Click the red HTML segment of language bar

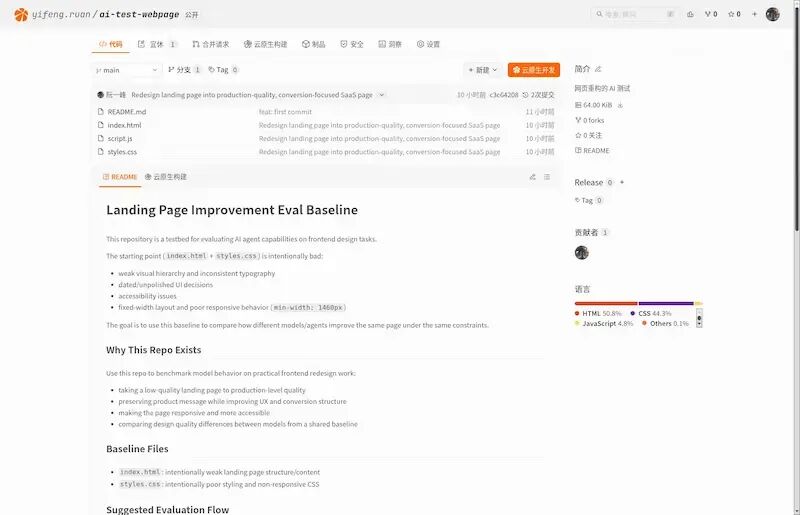[x=606, y=303]
